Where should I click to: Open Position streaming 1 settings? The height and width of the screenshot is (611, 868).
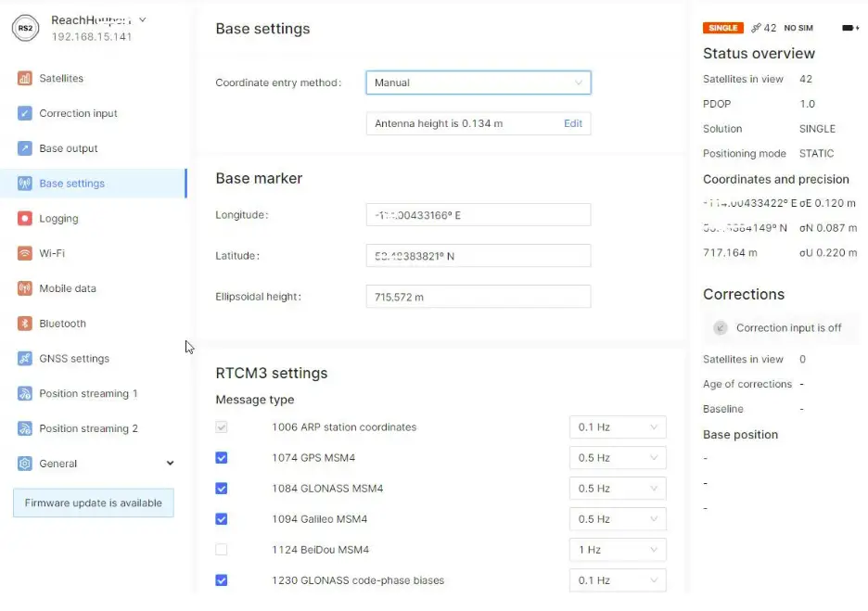coord(88,393)
